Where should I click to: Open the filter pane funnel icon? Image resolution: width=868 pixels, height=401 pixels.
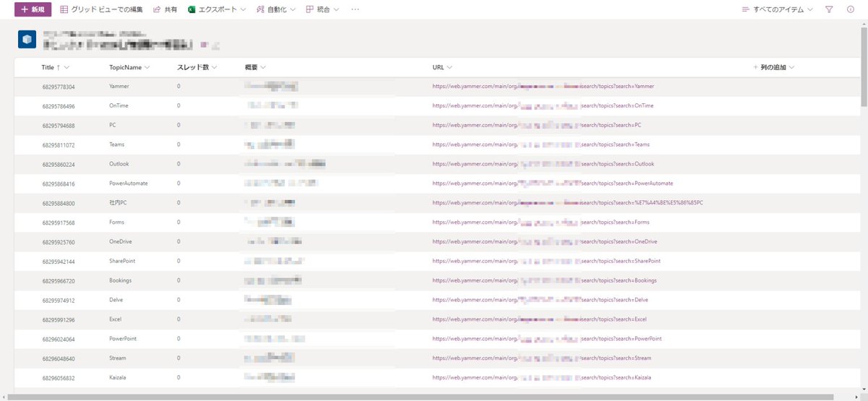(830, 9)
